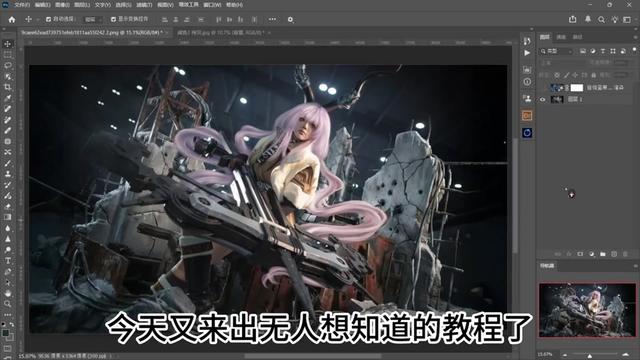Add a layer mask from Layers footer

[580, 254]
